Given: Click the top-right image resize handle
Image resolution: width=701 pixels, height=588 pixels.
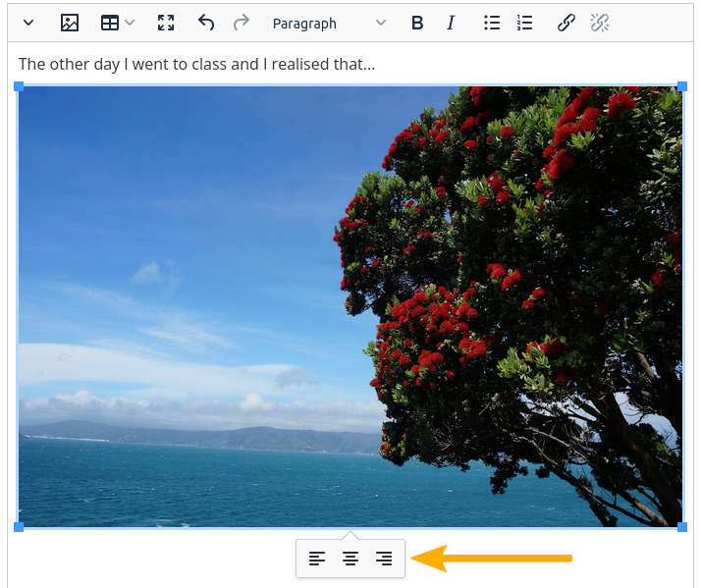Looking at the screenshot, I should pyautogui.click(x=682, y=87).
